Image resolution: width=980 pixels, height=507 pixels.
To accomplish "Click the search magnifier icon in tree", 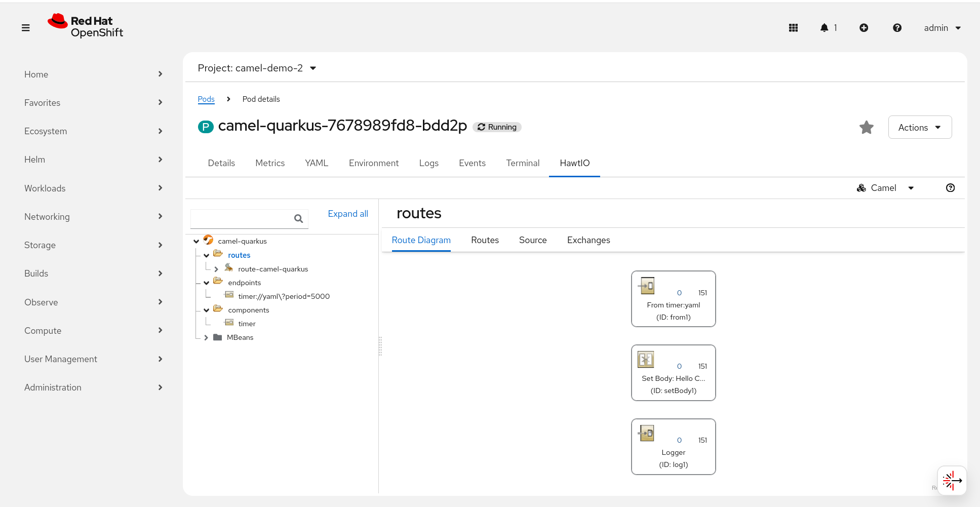I will pyautogui.click(x=298, y=218).
